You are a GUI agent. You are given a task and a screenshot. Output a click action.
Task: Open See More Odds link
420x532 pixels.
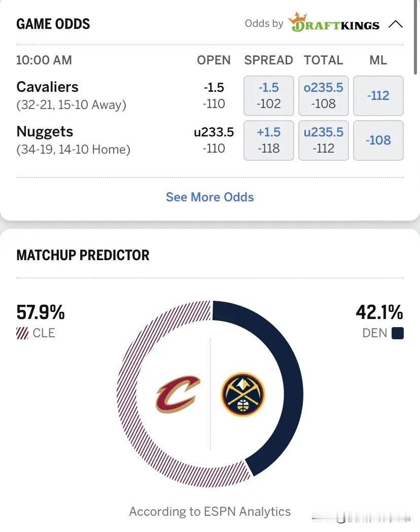(209, 197)
